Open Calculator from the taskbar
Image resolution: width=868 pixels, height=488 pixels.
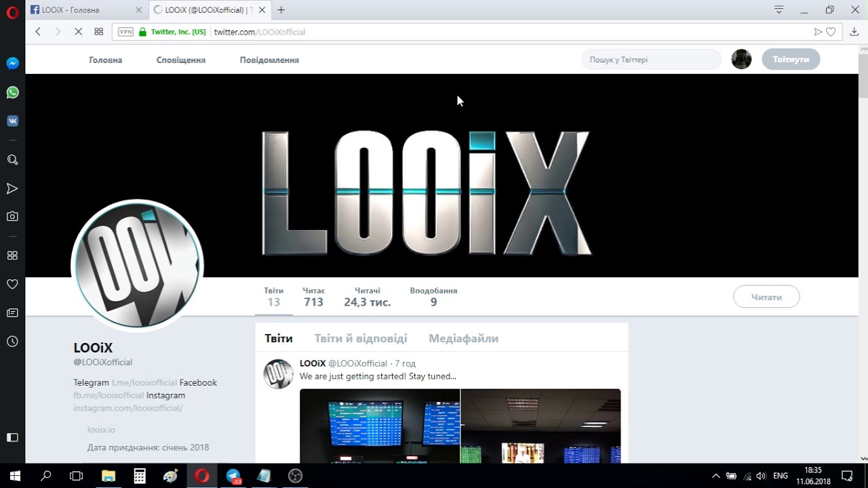140,476
